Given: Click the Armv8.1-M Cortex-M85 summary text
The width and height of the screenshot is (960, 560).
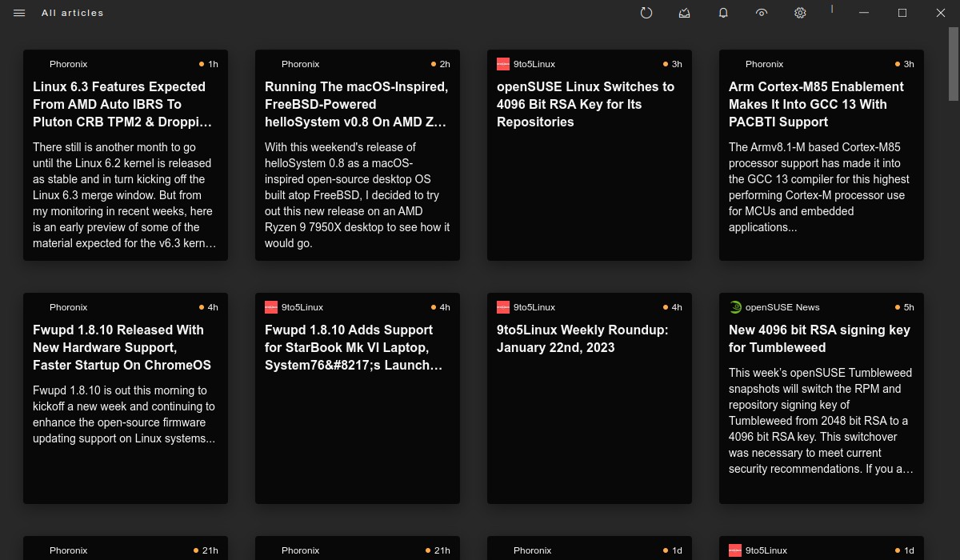Looking at the screenshot, I should click(821, 187).
